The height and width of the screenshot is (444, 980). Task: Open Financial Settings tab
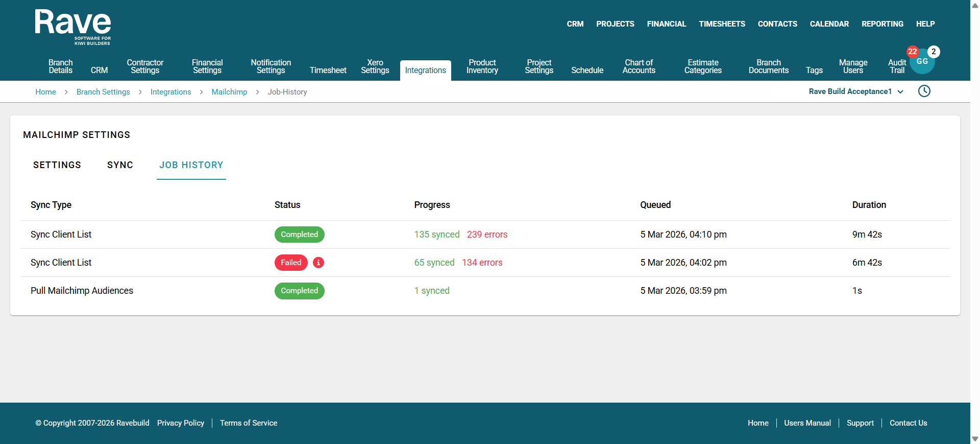click(207, 66)
